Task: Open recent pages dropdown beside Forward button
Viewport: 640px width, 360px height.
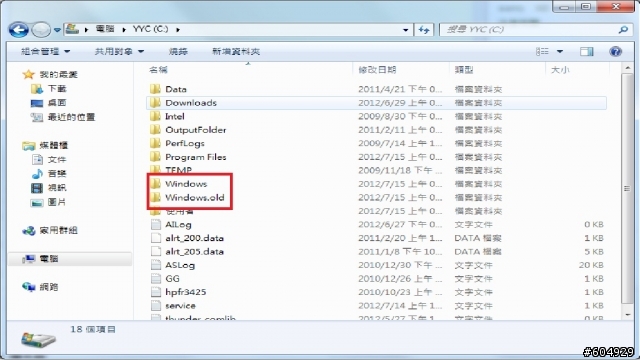Action: (x=57, y=30)
